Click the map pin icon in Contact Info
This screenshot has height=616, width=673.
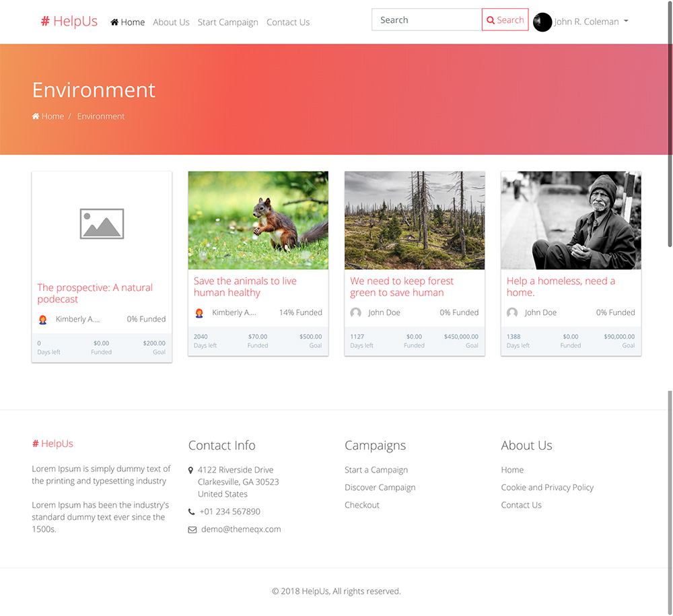point(190,470)
